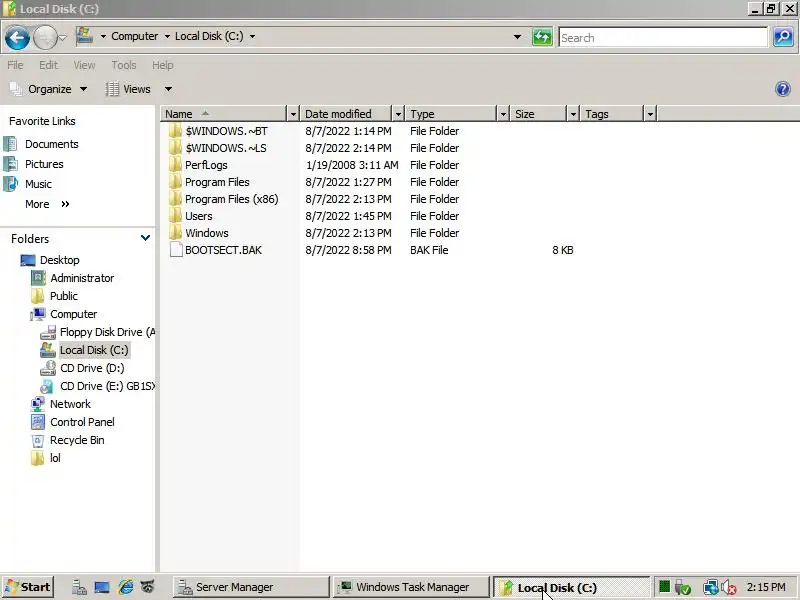Open the Tools menu
800x600 pixels.
click(124, 65)
